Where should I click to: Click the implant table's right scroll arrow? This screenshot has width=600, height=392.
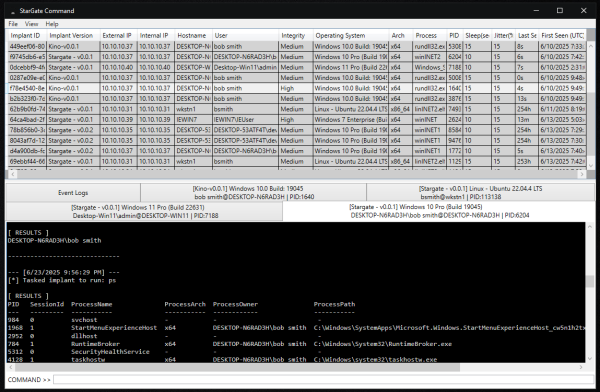click(582, 174)
